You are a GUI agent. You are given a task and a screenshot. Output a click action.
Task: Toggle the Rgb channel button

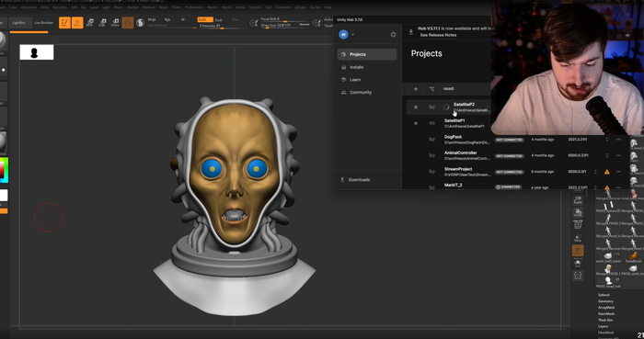point(167,19)
